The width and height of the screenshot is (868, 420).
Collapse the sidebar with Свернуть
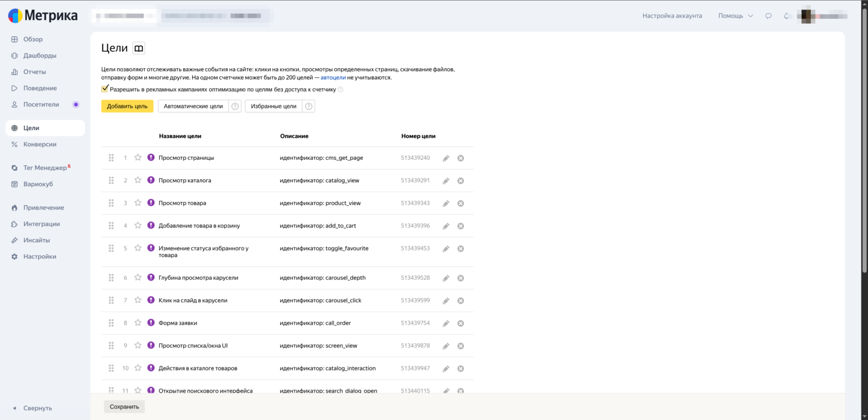pos(33,408)
